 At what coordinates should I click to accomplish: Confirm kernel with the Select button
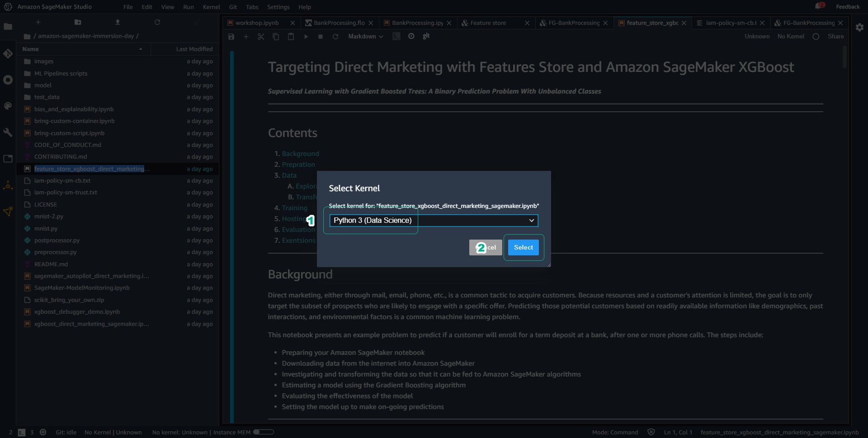(x=523, y=248)
